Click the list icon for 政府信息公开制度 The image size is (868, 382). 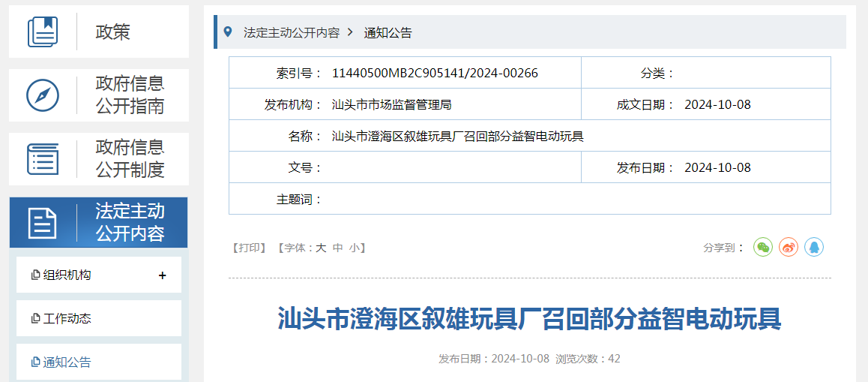tap(43, 159)
